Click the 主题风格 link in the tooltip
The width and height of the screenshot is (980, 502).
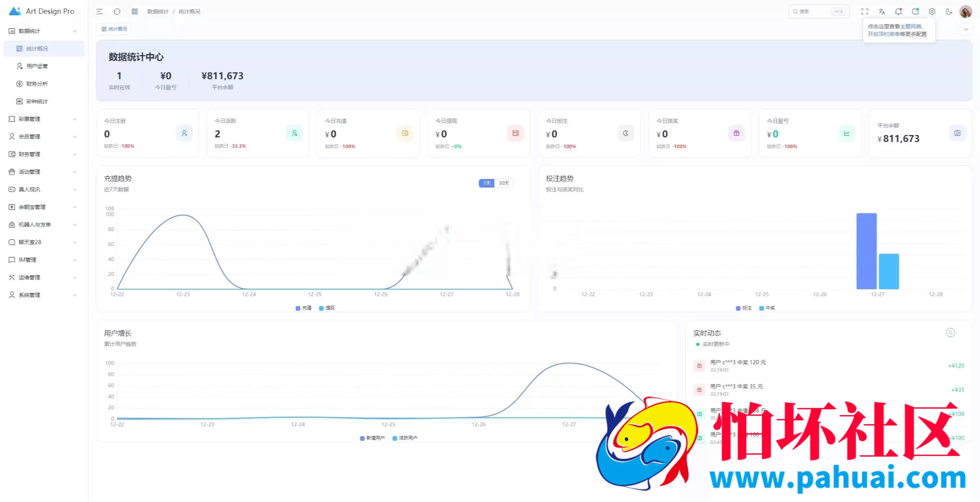(x=911, y=26)
